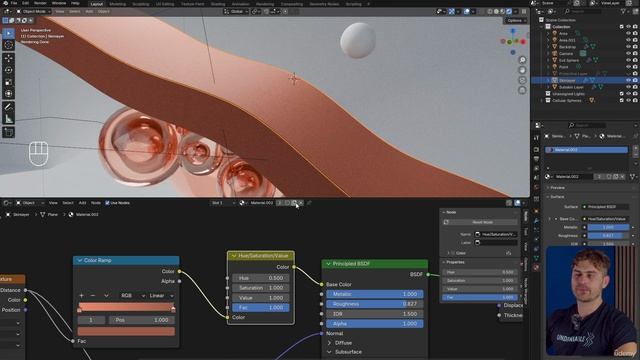Select the Add Cube tool
The width and height of the screenshot is (640, 360).
point(9,132)
